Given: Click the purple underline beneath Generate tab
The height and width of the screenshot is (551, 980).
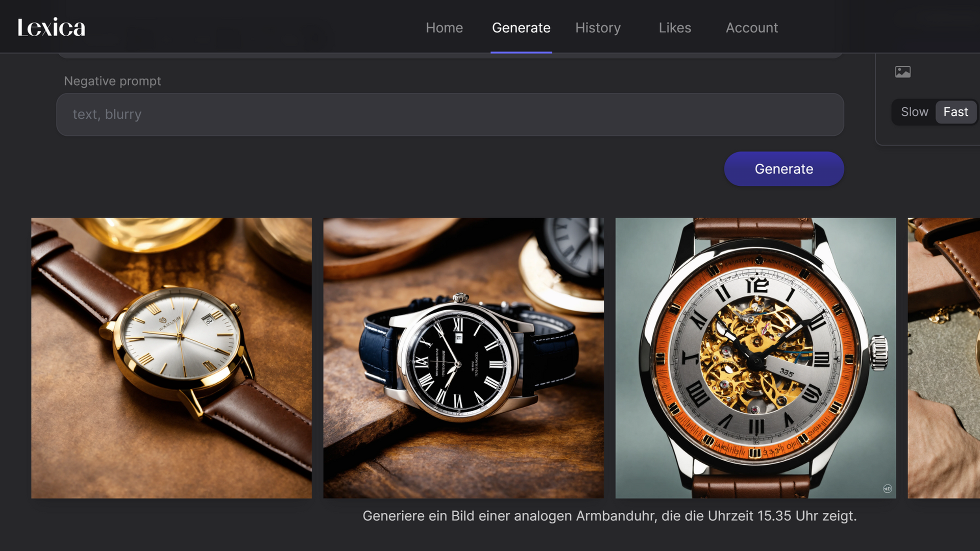Looking at the screenshot, I should pos(521,52).
